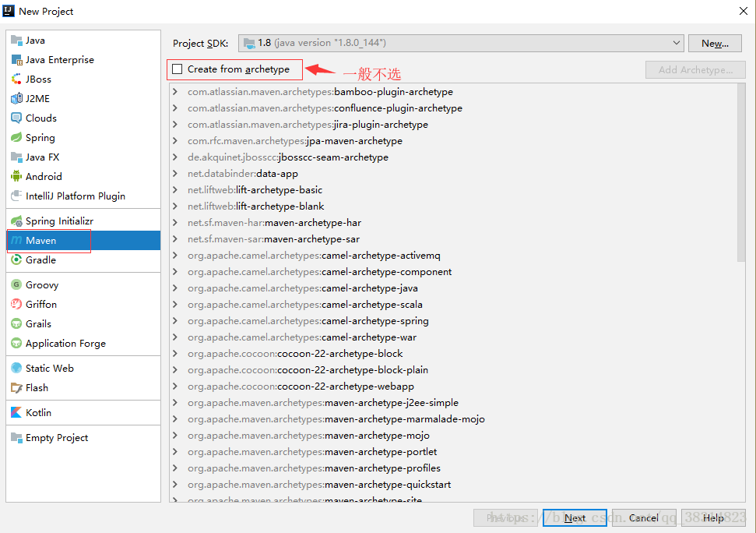Expand confluence-plugin-archetype entry
This screenshot has height=533, width=756.
click(175, 108)
